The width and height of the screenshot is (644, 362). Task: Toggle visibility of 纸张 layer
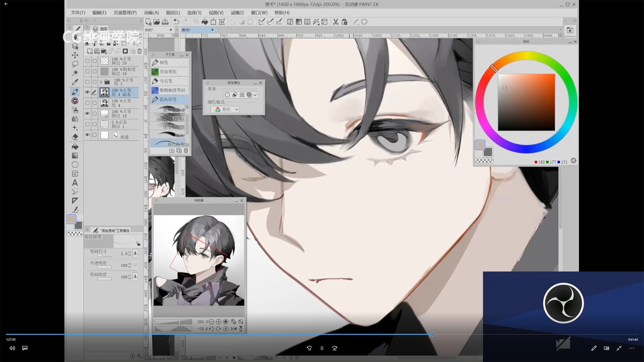point(87,135)
